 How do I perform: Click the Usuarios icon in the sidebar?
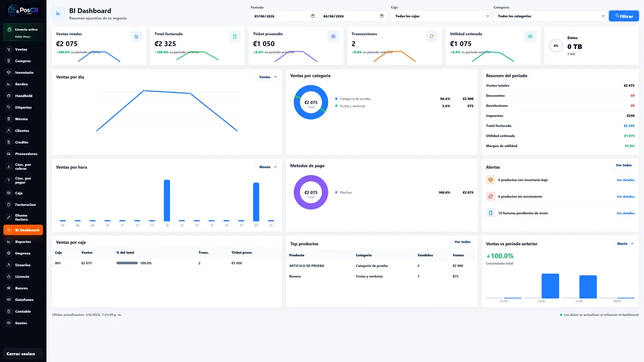9,264
